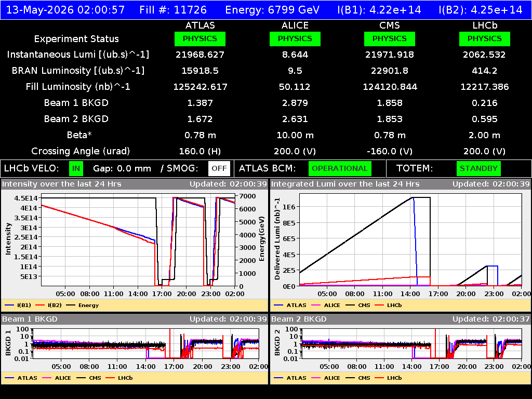Select the Fill # 11726 header text
Image resolution: width=532 pixels, height=399 pixels.
(173, 10)
